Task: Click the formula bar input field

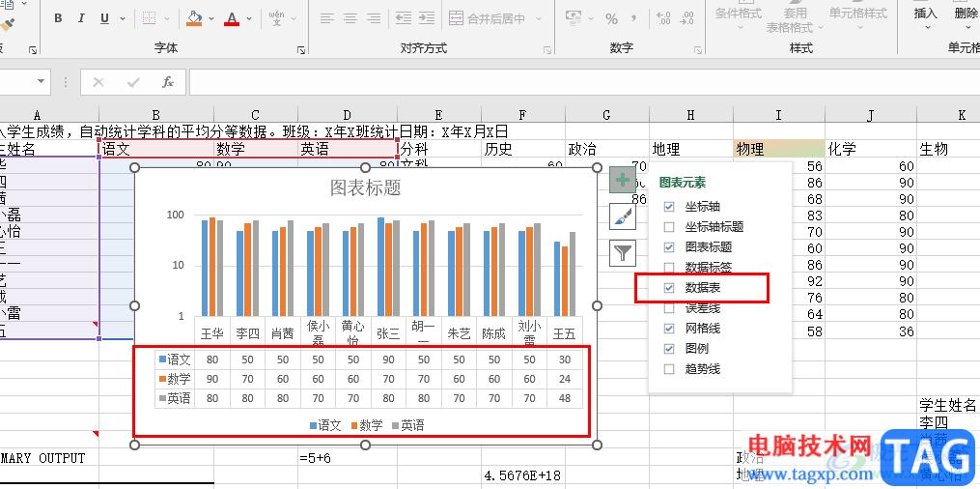Action: tap(584, 82)
